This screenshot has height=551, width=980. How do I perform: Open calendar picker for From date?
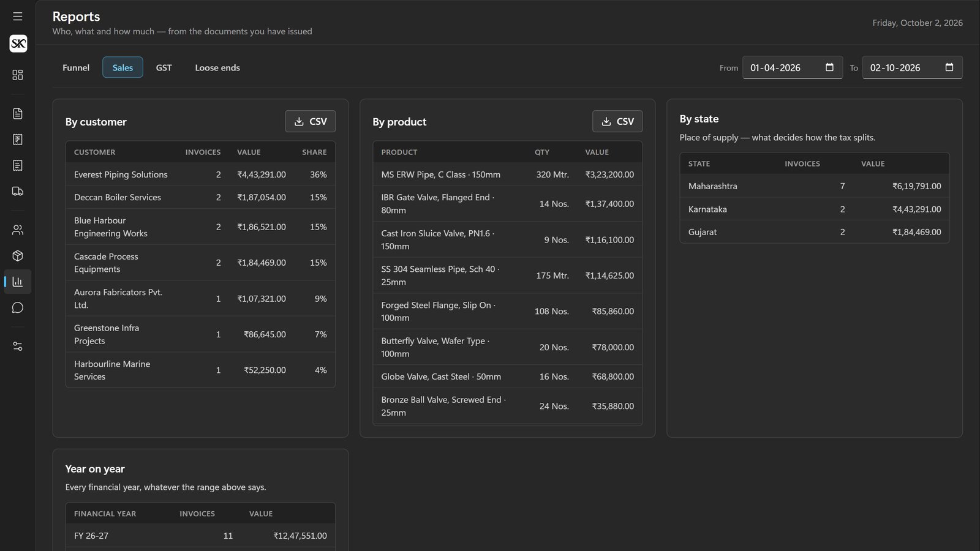[x=829, y=67]
